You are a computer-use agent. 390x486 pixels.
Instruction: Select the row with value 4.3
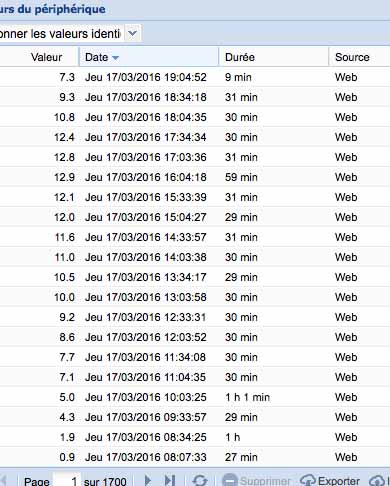195,417
